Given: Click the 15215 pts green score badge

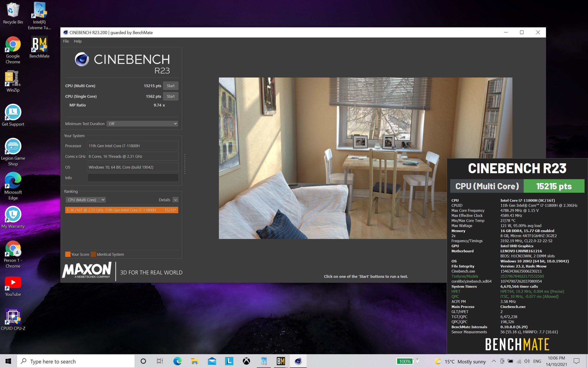Looking at the screenshot, I should [x=554, y=186].
